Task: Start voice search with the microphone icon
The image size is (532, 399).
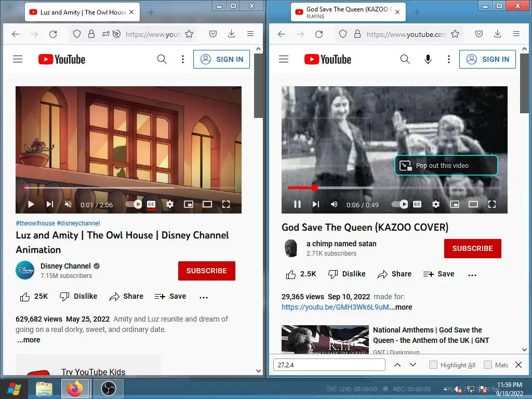Action: 428,59
